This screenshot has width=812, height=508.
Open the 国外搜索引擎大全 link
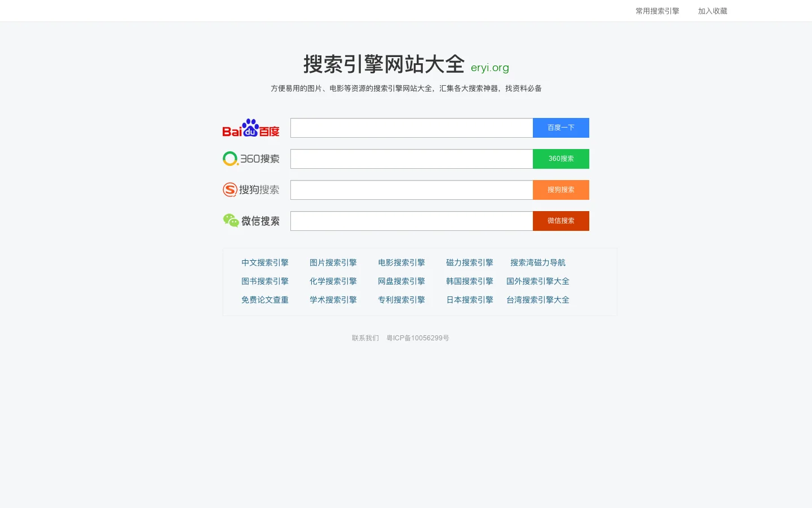pos(538,281)
